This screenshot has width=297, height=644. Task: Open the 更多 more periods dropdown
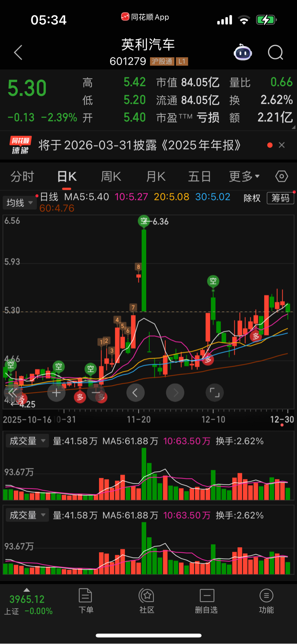pos(244,177)
